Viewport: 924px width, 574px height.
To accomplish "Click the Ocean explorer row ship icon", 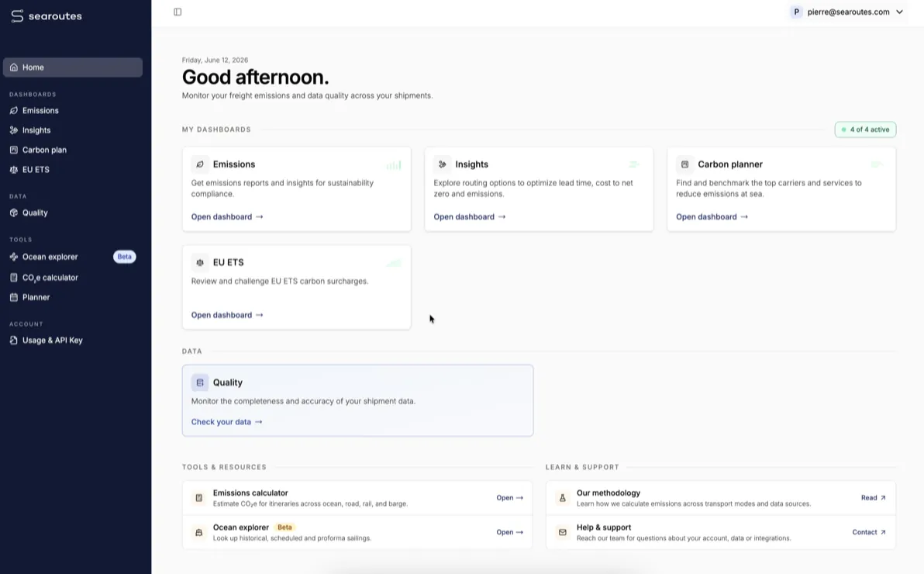I will coord(199,532).
